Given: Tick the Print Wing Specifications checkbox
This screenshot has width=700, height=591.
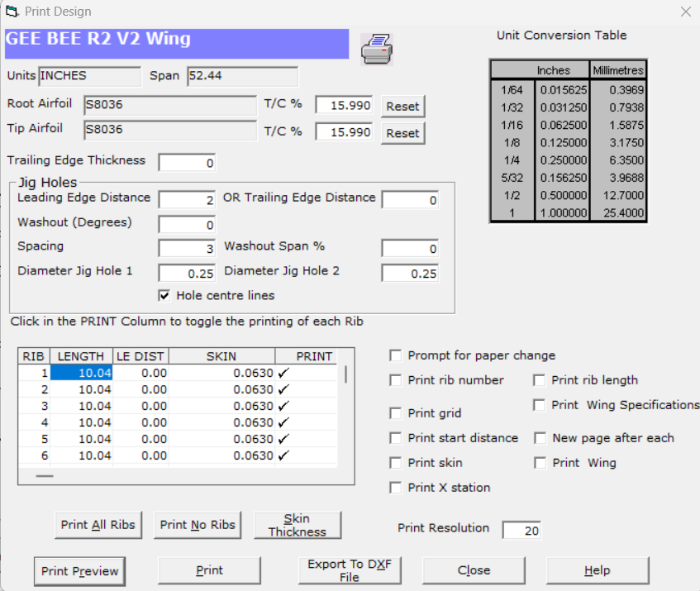Looking at the screenshot, I should click(x=540, y=405).
